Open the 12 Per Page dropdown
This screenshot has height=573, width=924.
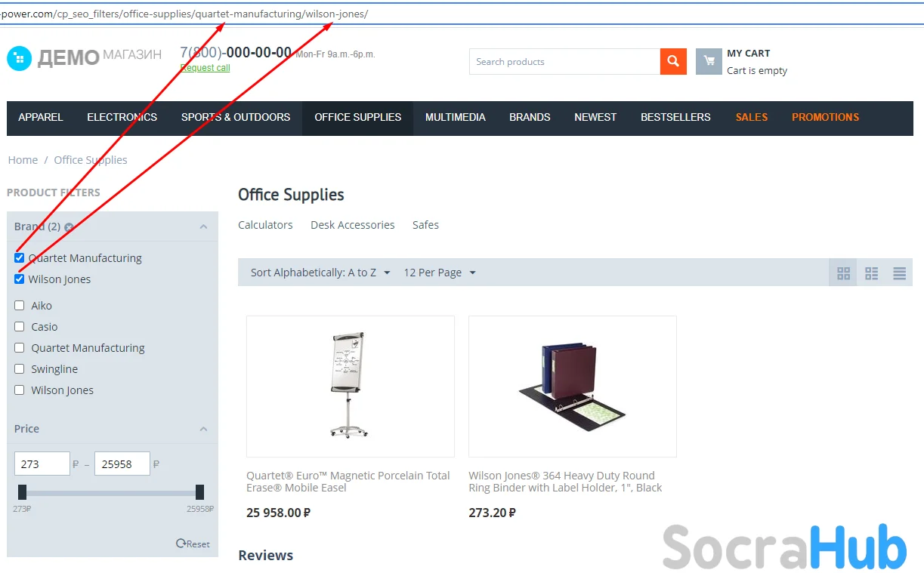pyautogui.click(x=440, y=273)
